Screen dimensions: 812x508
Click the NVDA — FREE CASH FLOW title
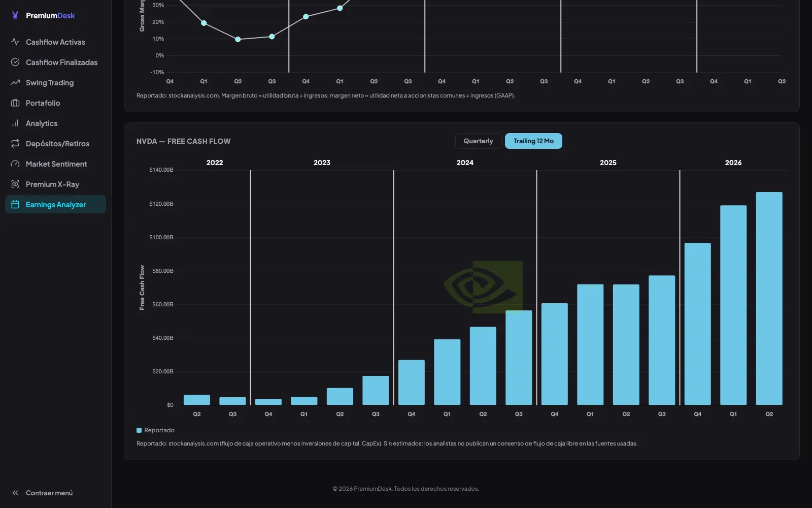click(x=183, y=141)
